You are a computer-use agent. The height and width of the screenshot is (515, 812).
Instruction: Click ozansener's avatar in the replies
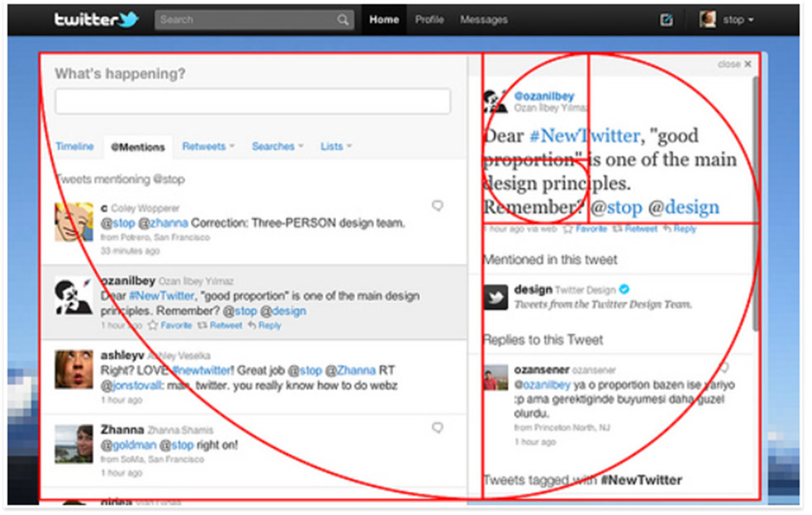pos(496,378)
